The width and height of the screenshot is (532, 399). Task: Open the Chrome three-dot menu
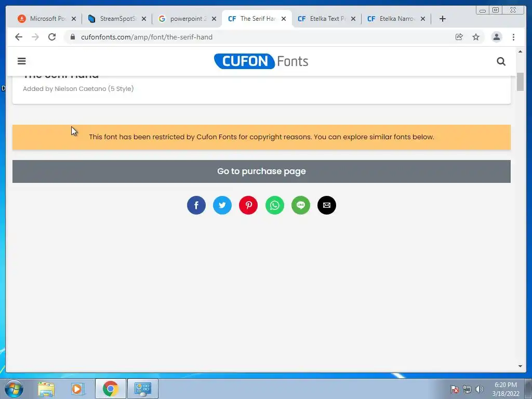click(513, 37)
